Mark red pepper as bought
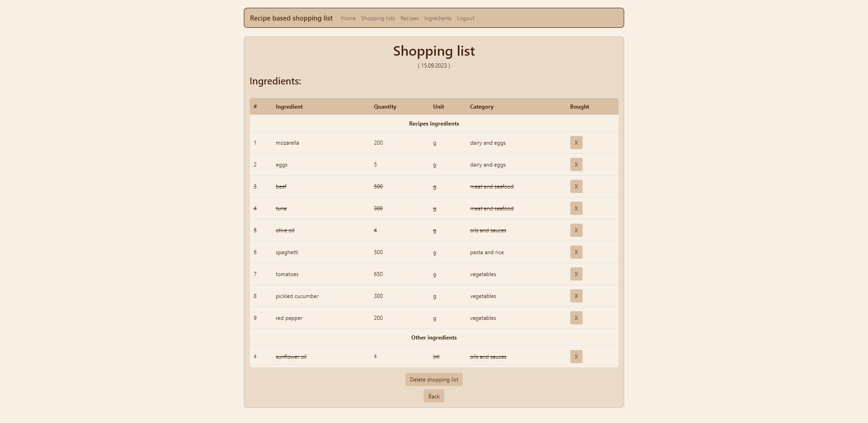The image size is (868, 423). coord(576,318)
